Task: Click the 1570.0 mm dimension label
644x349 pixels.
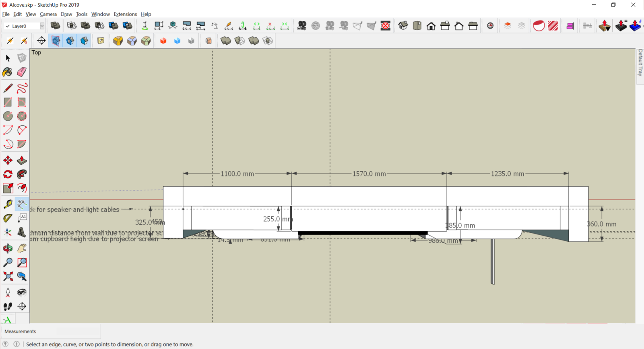Action: click(x=369, y=174)
